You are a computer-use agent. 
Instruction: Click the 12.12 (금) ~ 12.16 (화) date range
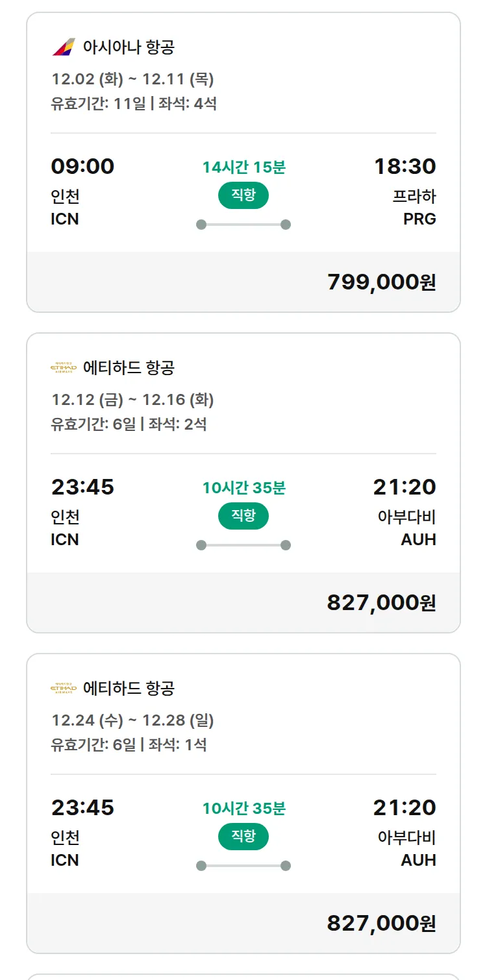(x=132, y=400)
